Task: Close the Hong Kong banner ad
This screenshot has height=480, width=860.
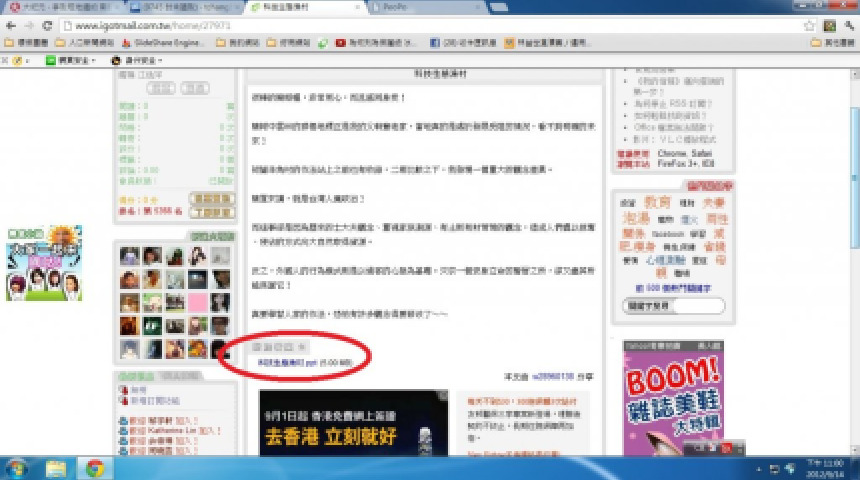Action: coord(443,396)
